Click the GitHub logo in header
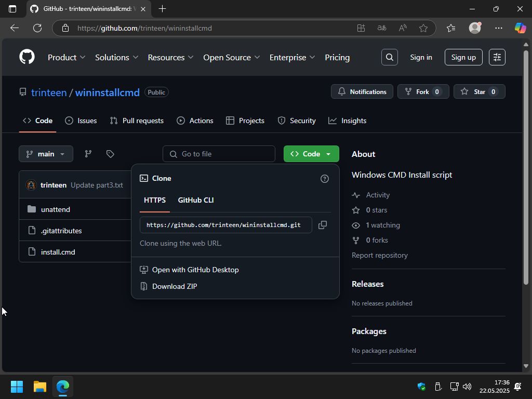This screenshot has height=399, width=532. click(27, 57)
